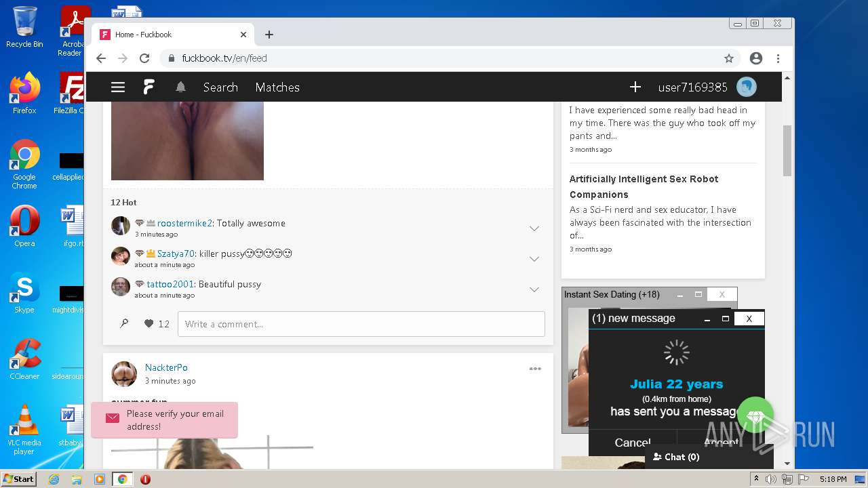Click NackterPo post avatar
This screenshot has height=488, width=868.
coord(124,374)
